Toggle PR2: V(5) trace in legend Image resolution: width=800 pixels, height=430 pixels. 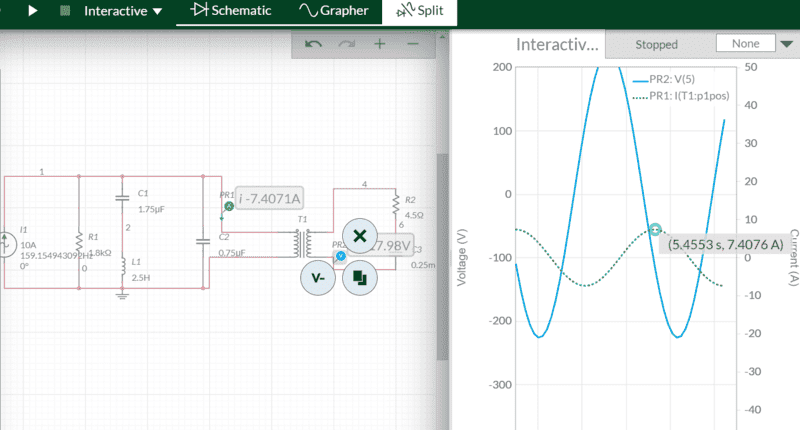tap(664, 79)
